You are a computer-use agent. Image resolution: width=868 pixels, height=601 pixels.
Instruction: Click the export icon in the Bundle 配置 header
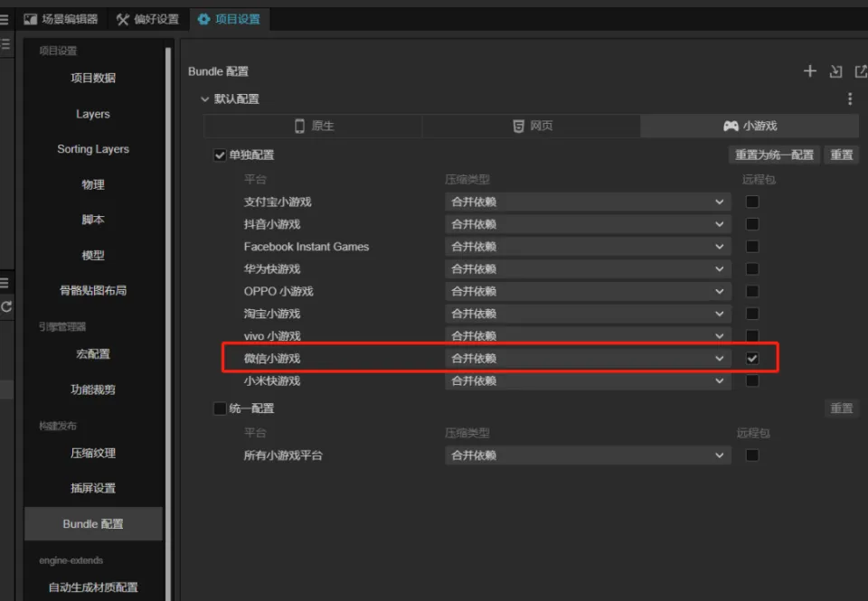[x=860, y=71]
